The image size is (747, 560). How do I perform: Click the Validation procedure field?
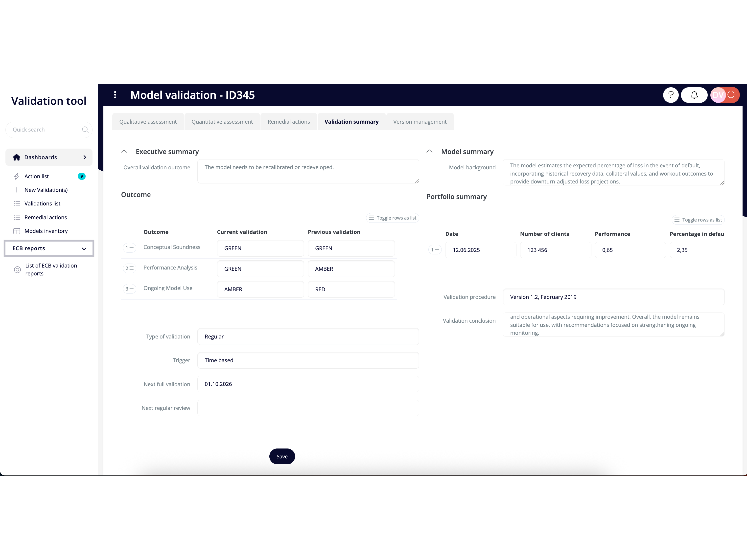(x=614, y=297)
